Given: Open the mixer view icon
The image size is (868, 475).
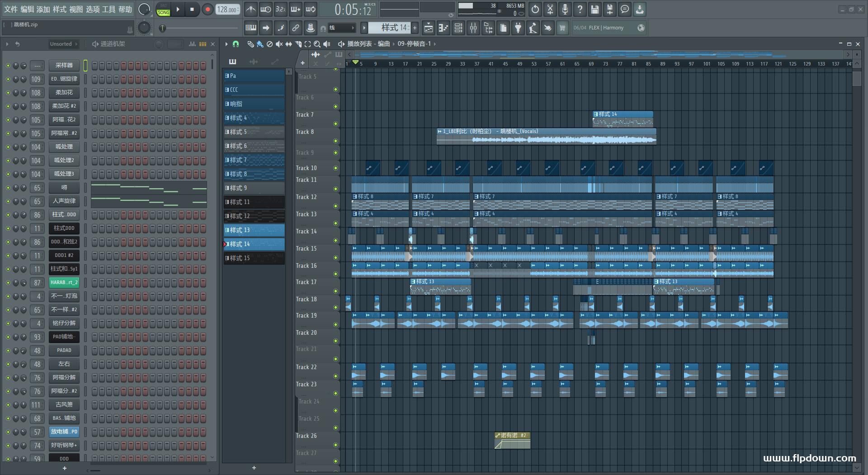Looking at the screenshot, I should [x=473, y=28].
